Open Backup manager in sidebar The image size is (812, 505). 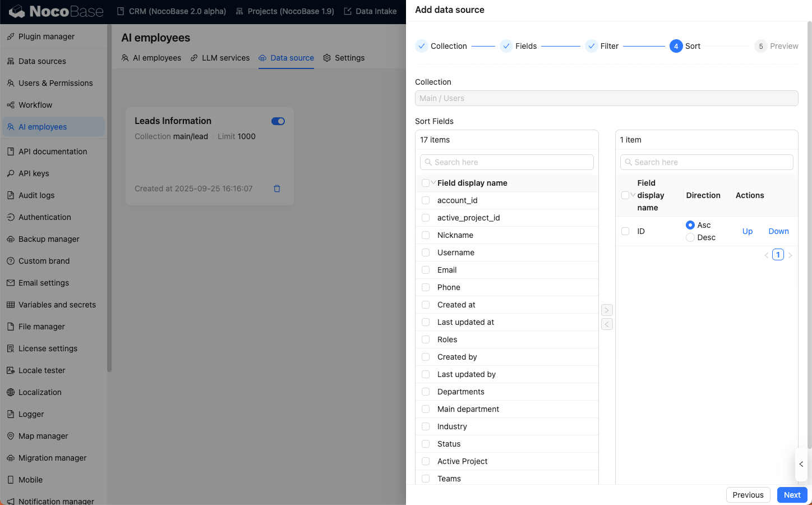pyautogui.click(x=49, y=239)
